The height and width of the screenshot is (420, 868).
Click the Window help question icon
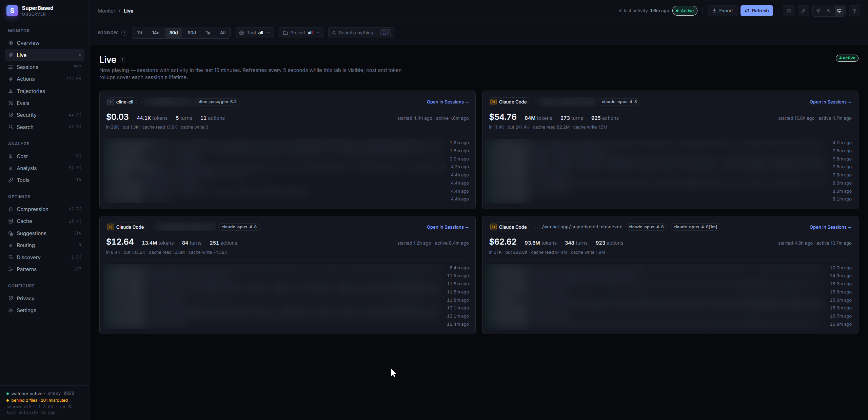tap(124, 33)
